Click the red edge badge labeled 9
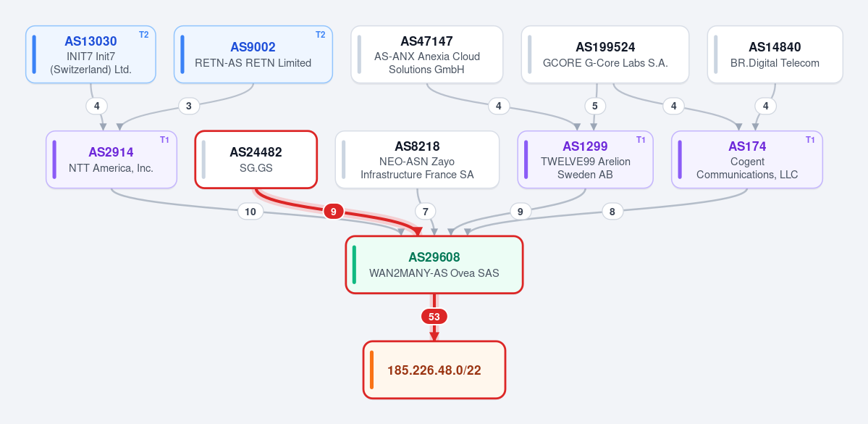Image resolution: width=868 pixels, height=424 pixels. coord(333,211)
